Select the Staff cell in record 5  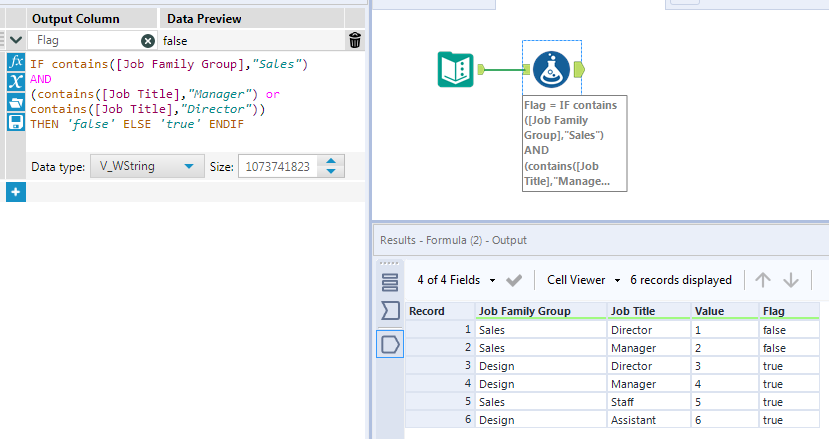pyautogui.click(x=649, y=402)
